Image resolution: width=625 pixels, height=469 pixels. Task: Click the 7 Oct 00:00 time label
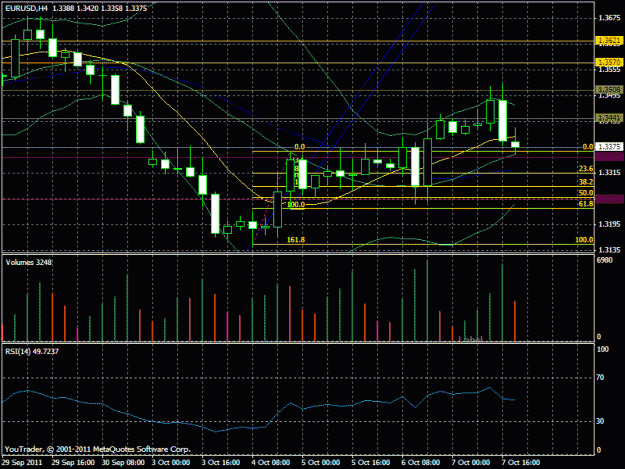click(x=471, y=463)
